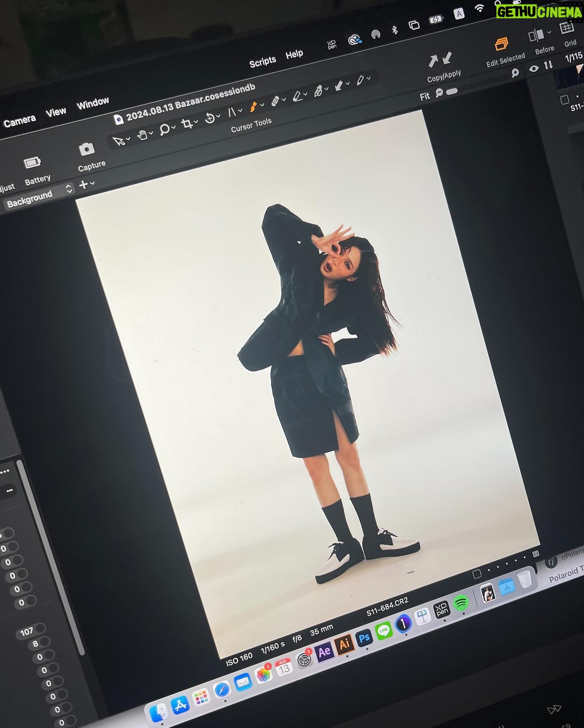Select the Annotations pencil cursor tool
584x728 pixels.
(360, 80)
